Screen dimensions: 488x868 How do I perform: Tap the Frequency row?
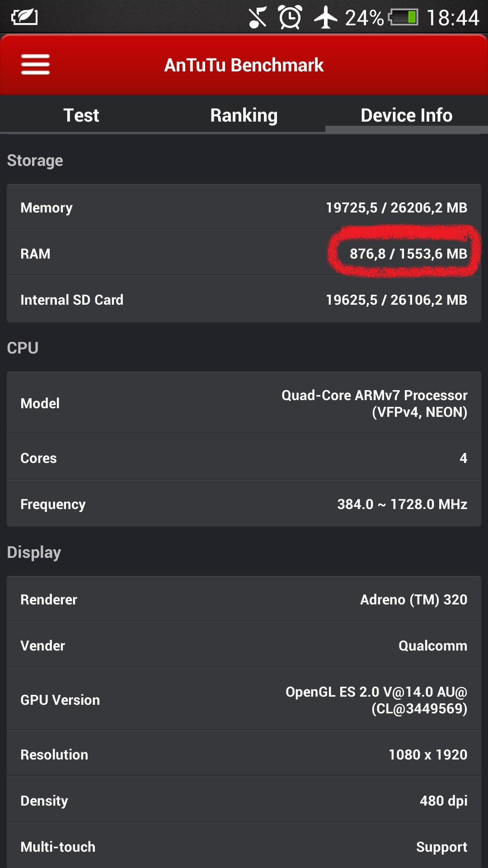click(244, 504)
